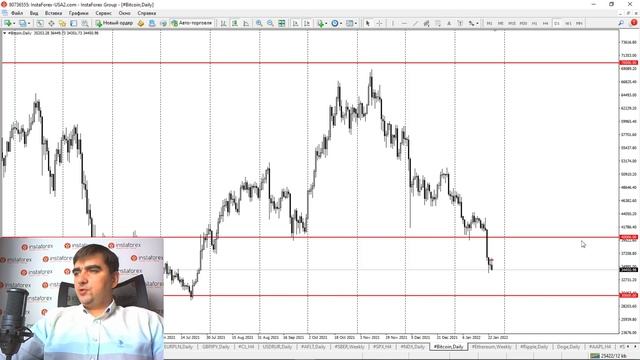Click the search magnifier icon

tap(621, 23)
